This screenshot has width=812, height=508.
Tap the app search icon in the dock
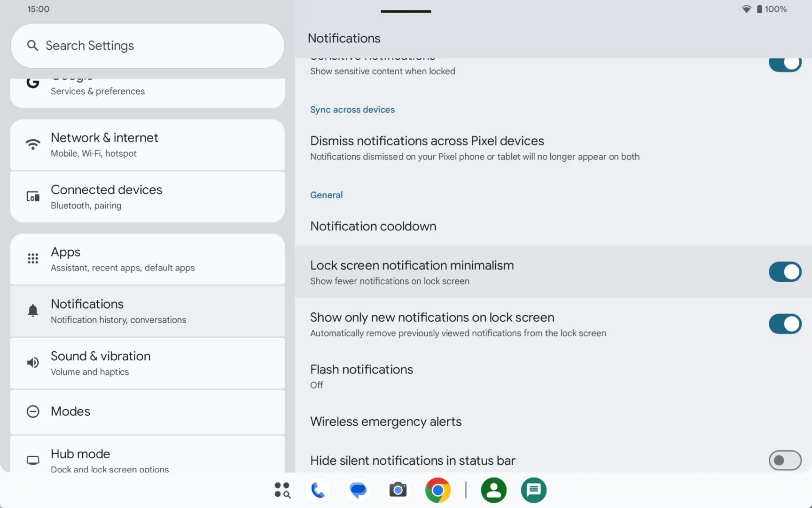tap(282, 490)
